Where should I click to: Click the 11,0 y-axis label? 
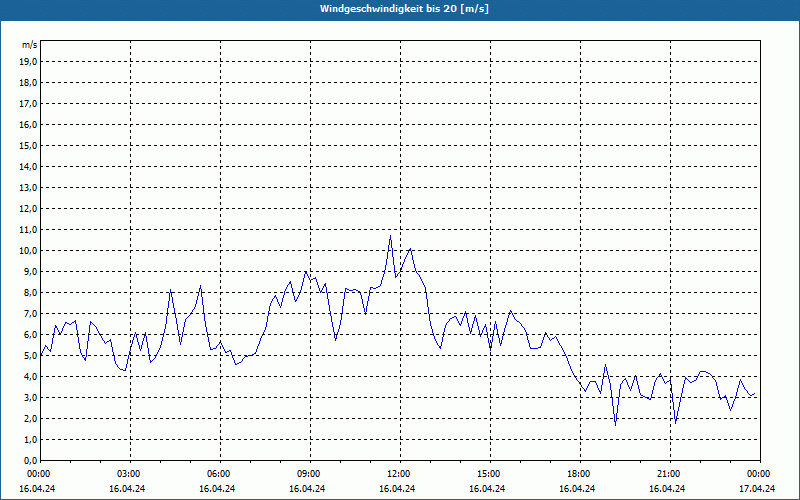click(29, 230)
